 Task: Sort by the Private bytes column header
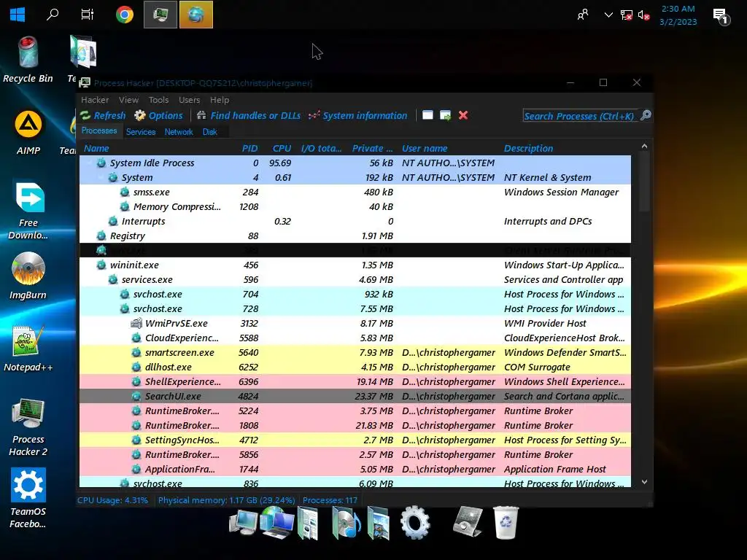372,148
